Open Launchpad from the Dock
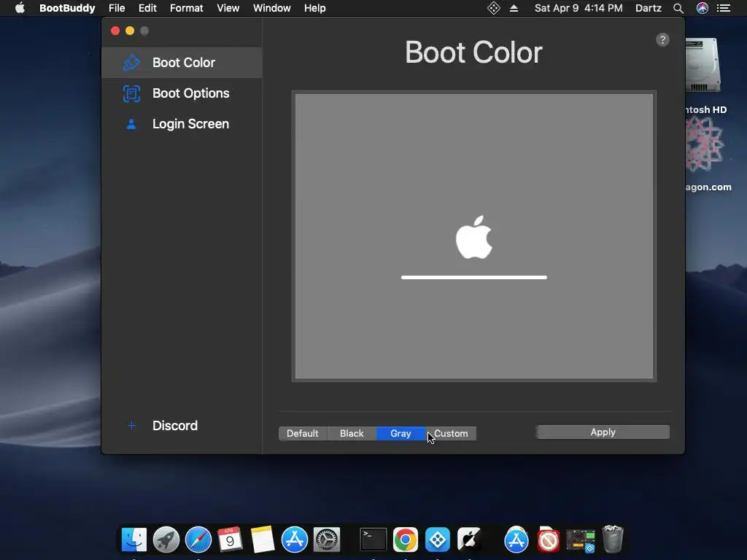Screen dimensions: 747x560 click(x=166, y=540)
